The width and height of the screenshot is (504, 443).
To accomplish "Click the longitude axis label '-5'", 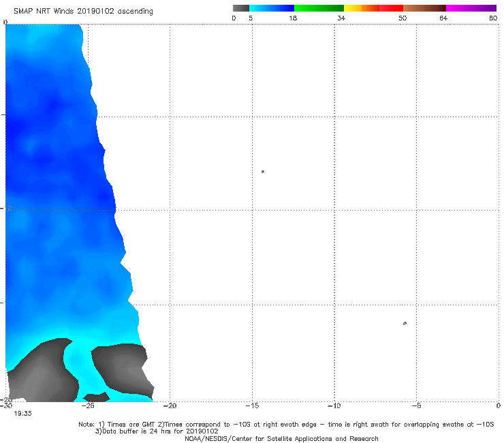I will (416, 406).
